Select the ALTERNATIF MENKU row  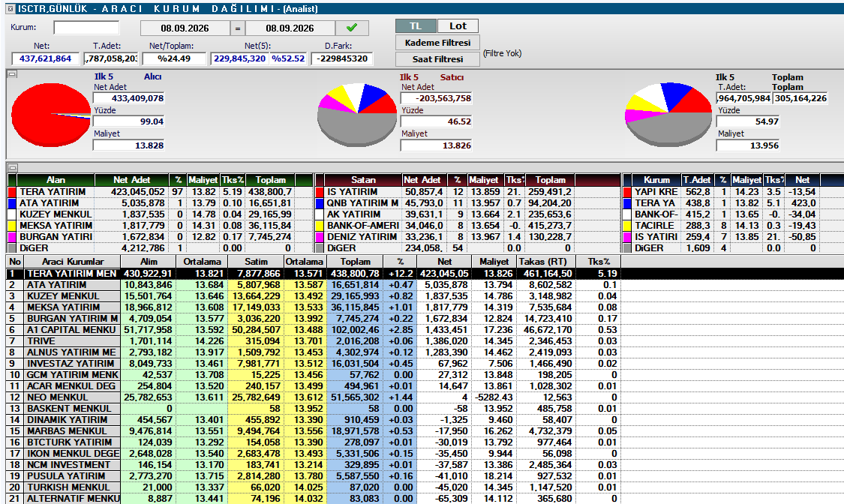pos(314,499)
